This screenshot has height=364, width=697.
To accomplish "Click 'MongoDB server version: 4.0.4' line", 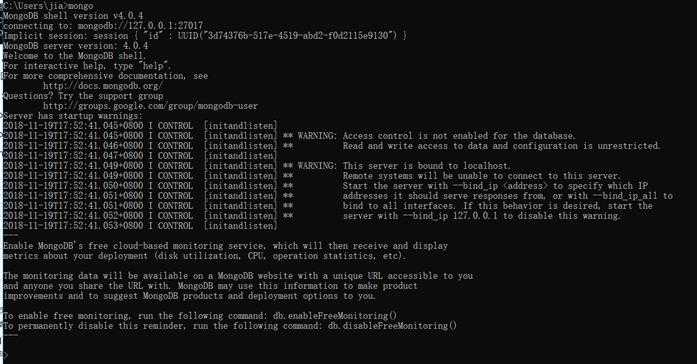I will tap(76, 46).
